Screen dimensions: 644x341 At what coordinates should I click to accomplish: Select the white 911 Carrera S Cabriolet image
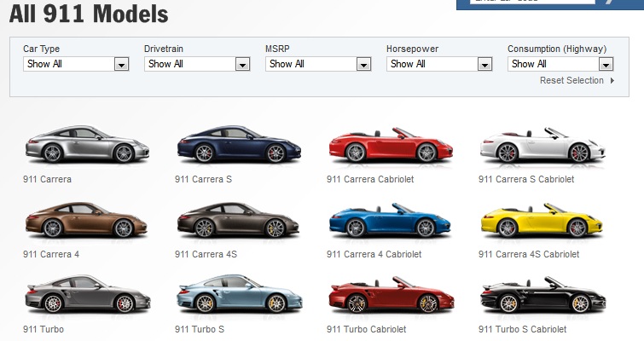coord(542,145)
